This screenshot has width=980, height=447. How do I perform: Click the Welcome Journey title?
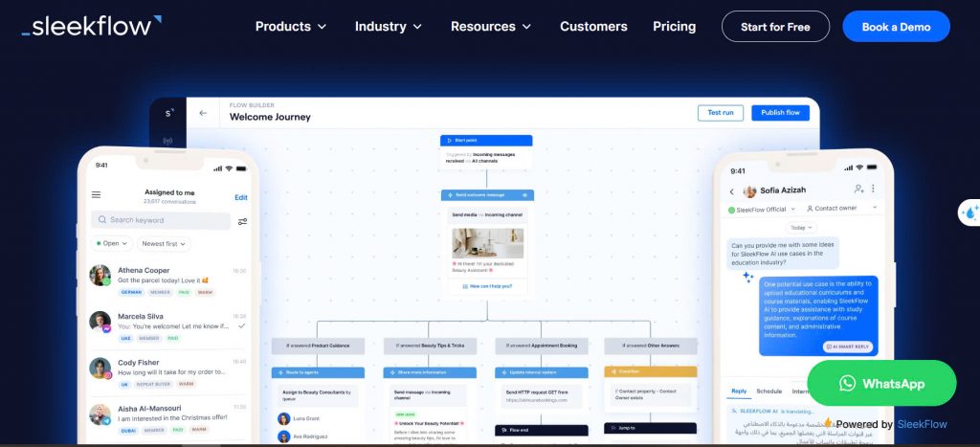pyautogui.click(x=270, y=117)
